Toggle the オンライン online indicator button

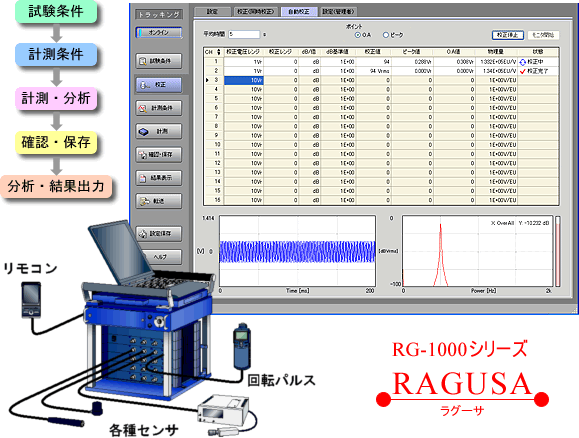(x=159, y=32)
